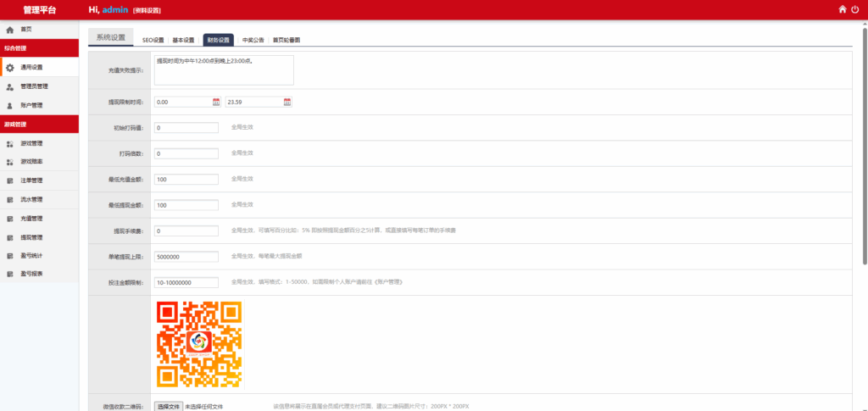
Task: Open 注单管理 in the sidebar
Action: pyautogui.click(x=31, y=181)
